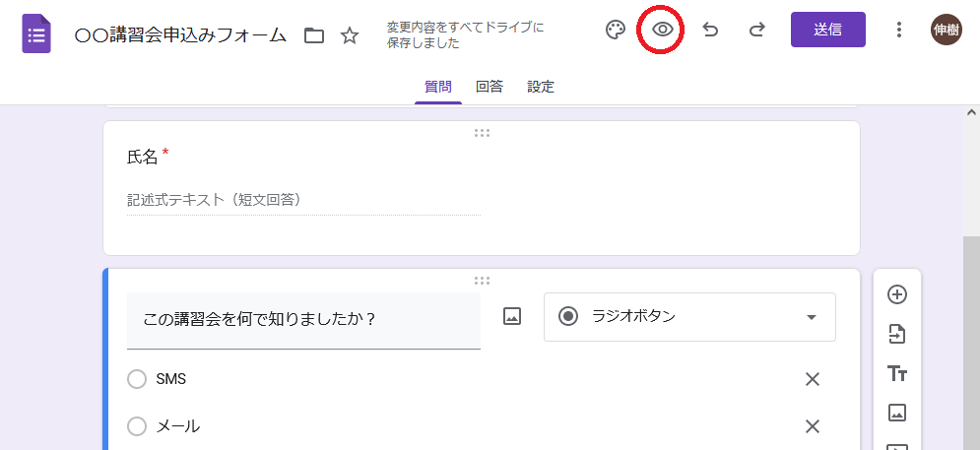Edit the question text この講習会を何で知りましたか？
The image size is (980, 450).
[303, 320]
